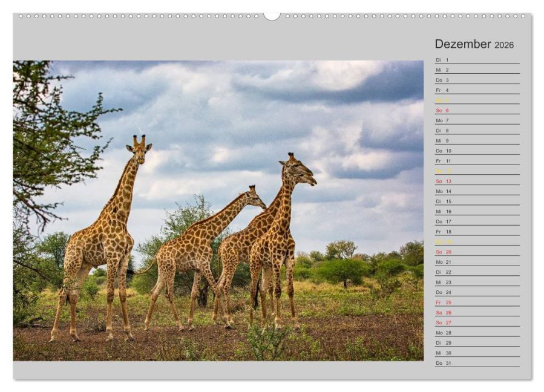Click the hanging notch at top center
Screen dimensions: 544x392
point(272,16)
